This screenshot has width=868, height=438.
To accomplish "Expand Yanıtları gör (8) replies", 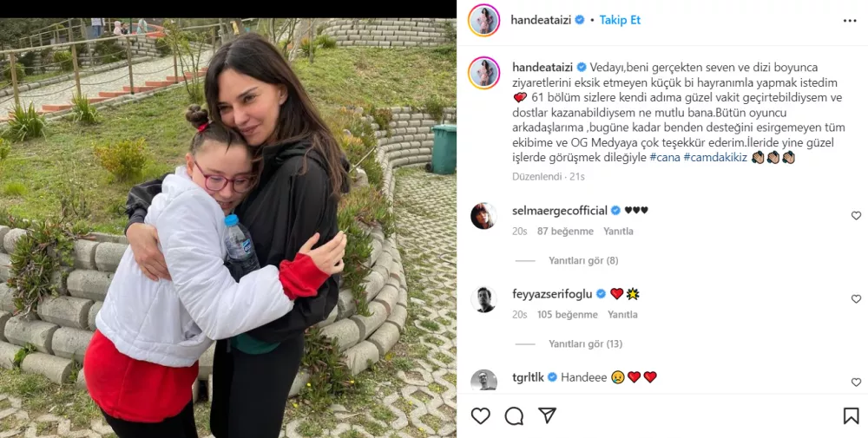I will coord(583,260).
